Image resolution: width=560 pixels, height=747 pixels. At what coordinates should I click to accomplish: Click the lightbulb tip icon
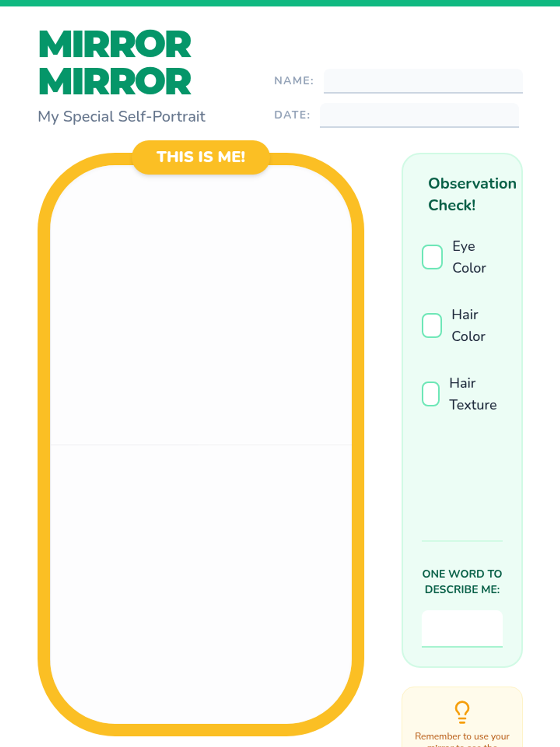462,712
